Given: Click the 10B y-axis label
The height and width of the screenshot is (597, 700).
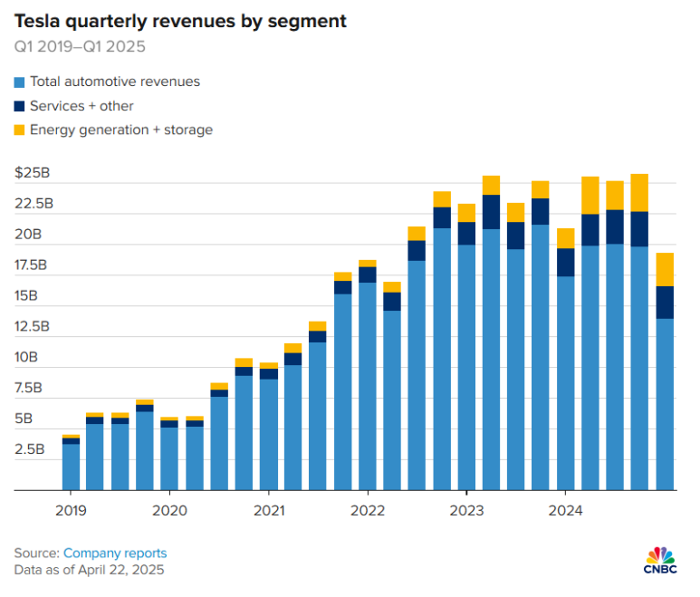Looking at the screenshot, I should pos(26,357).
